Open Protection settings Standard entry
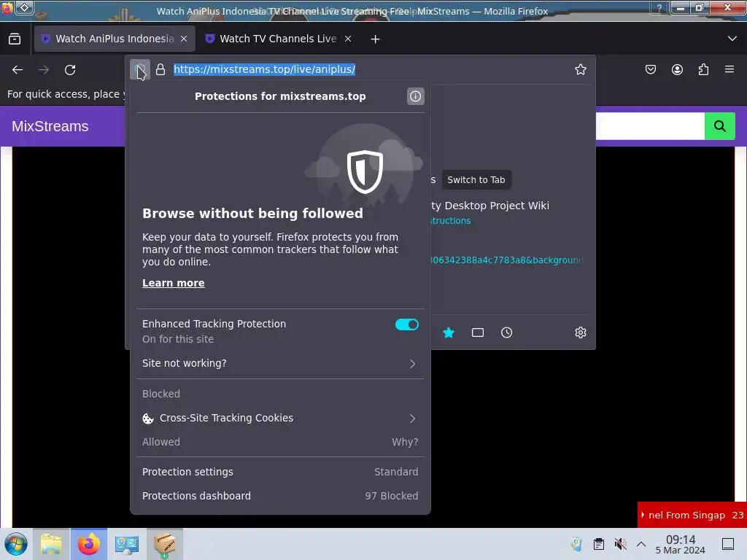 (x=280, y=472)
